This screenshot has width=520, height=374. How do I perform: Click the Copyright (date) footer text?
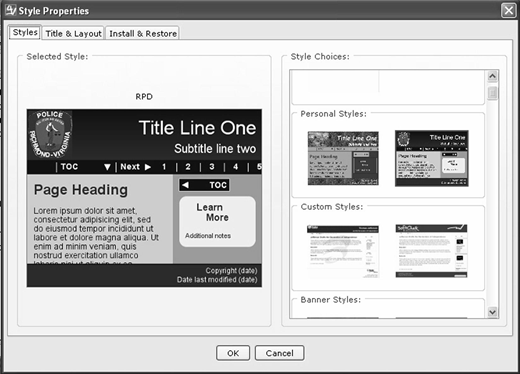pos(231,271)
